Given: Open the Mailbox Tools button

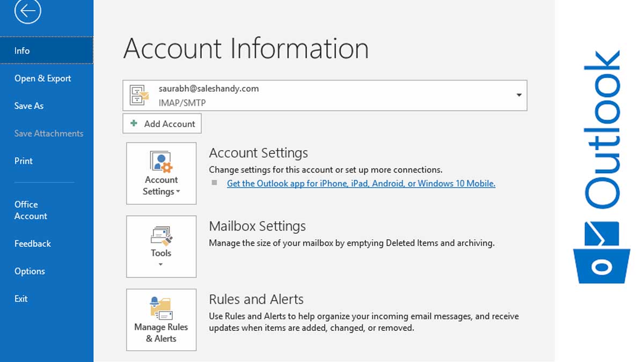Looking at the screenshot, I should 161,247.
